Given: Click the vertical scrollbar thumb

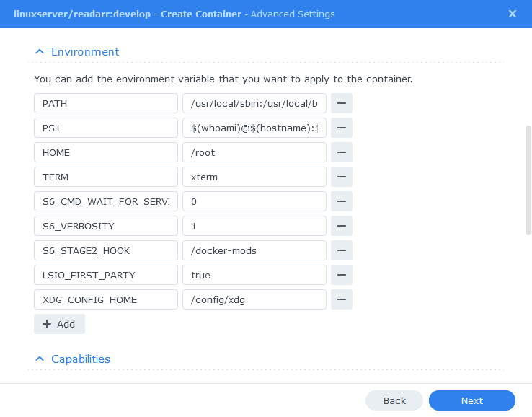Looking at the screenshot, I should pos(528,180).
